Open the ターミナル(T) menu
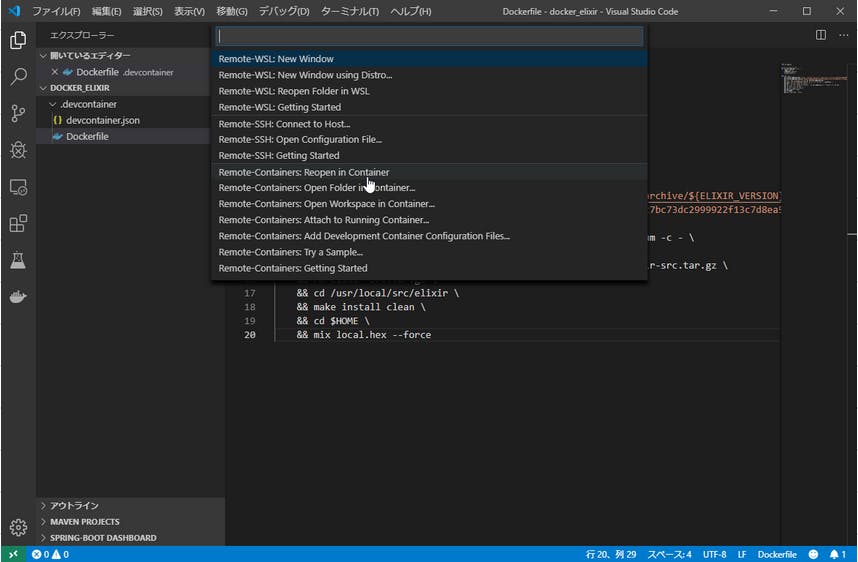Screen dimensions: 858x562 350,11
